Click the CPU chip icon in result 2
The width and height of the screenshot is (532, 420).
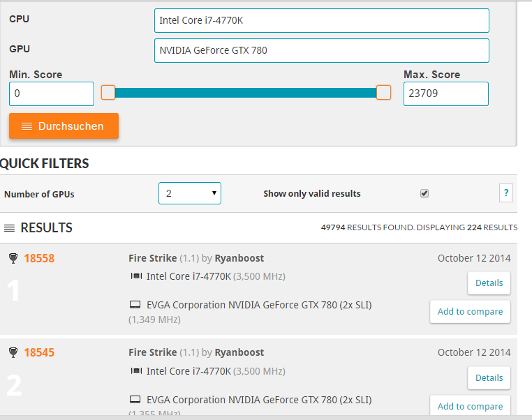tap(136, 371)
